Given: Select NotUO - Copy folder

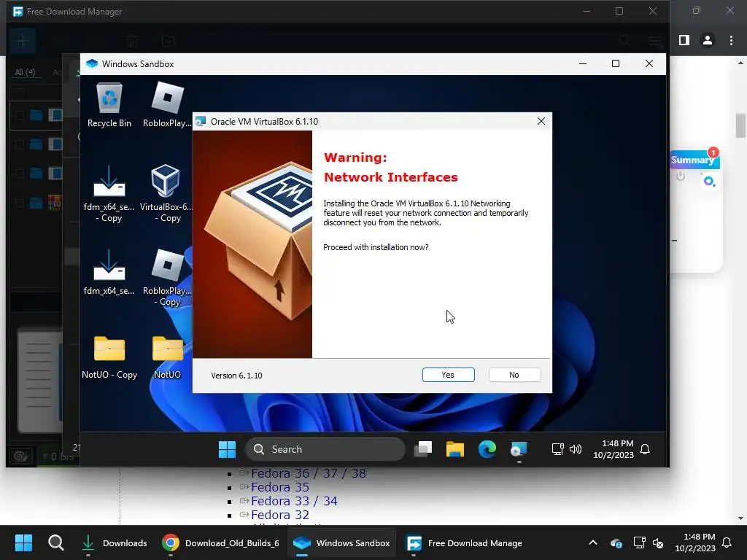Looking at the screenshot, I should (x=109, y=357).
